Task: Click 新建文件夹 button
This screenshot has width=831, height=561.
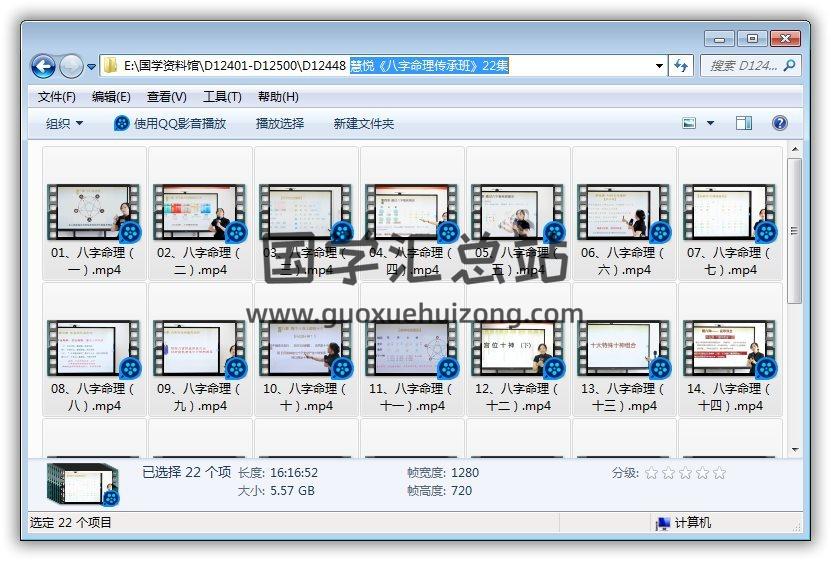Action: [x=364, y=123]
